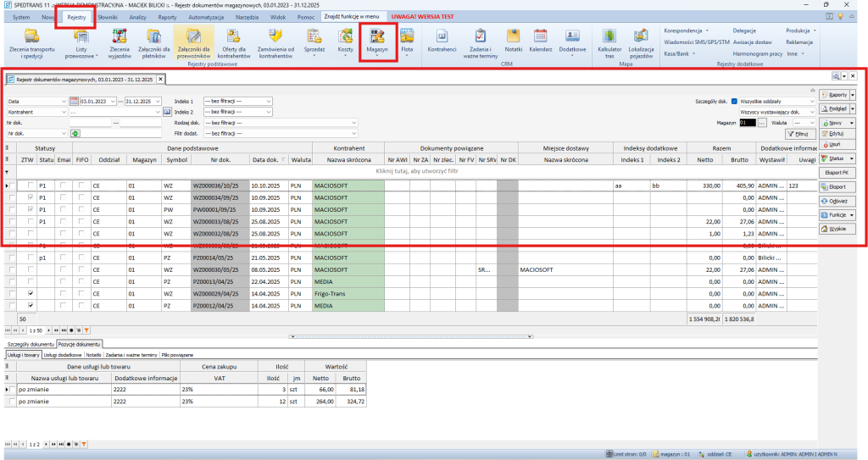868x460 pixels.
Task: Select the Szczegóły dokumentu bottom tab
Action: pos(30,345)
